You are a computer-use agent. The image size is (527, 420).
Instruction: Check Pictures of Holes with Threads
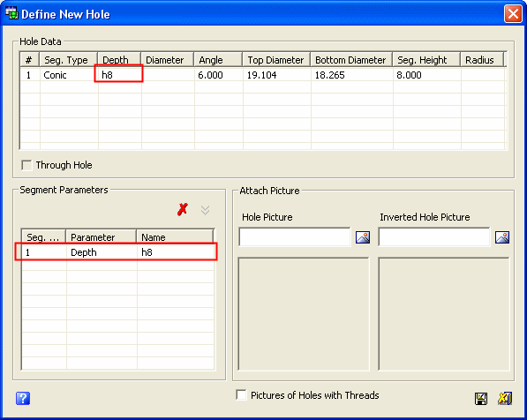pyautogui.click(x=241, y=394)
